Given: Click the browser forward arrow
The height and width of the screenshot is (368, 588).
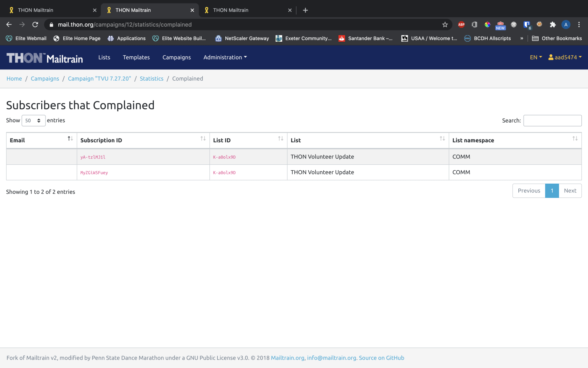Looking at the screenshot, I should (22, 25).
